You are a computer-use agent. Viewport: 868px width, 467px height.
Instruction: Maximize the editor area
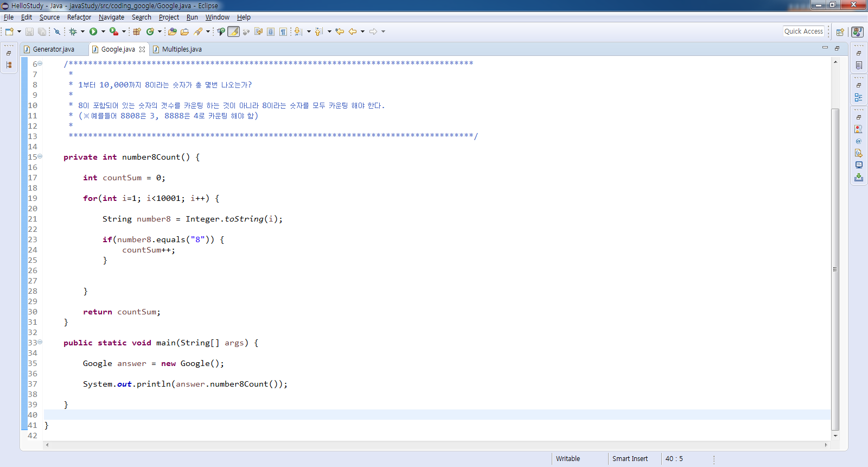tap(837, 48)
